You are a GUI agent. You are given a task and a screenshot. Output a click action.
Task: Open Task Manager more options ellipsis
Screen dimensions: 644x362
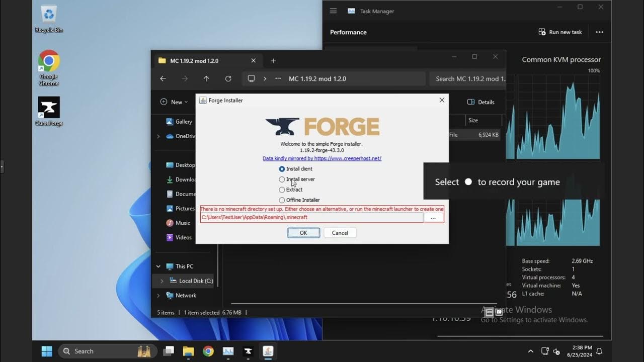[x=599, y=32]
